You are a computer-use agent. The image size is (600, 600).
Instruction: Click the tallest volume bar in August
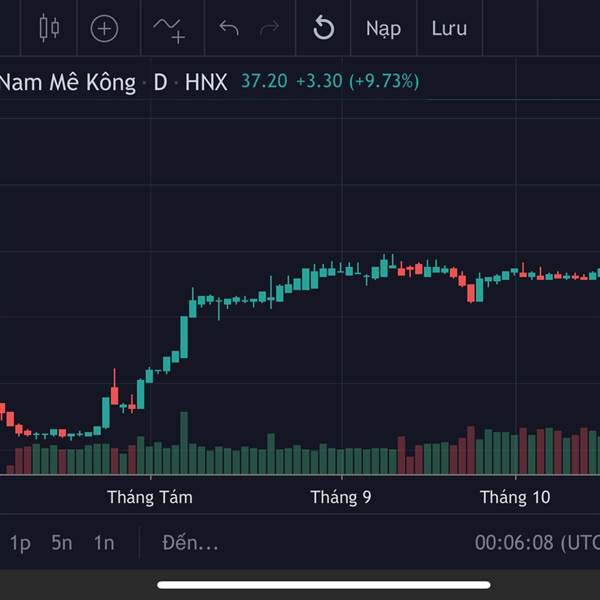tap(184, 443)
